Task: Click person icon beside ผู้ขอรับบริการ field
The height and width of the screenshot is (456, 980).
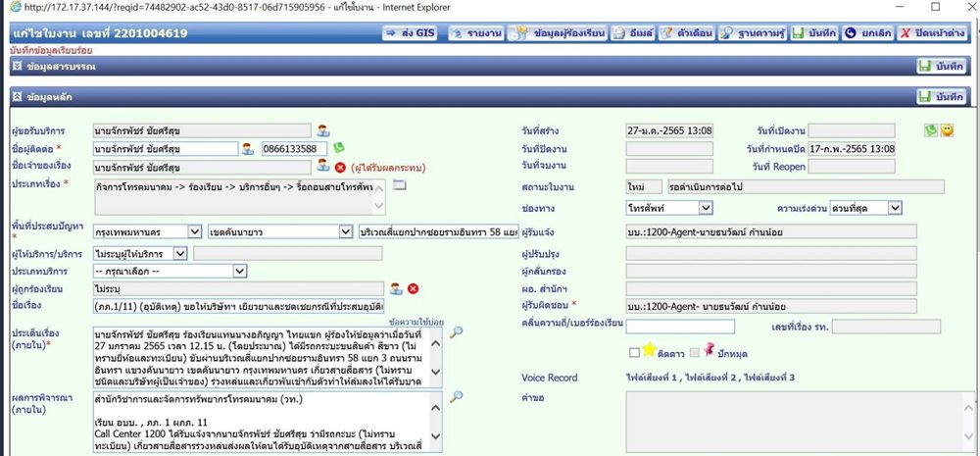Action: [322, 130]
